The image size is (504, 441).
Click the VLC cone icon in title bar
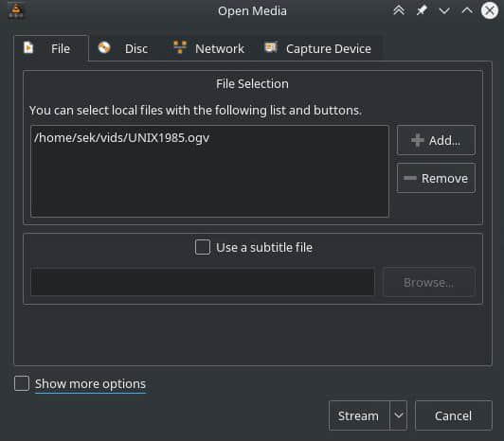[16, 11]
